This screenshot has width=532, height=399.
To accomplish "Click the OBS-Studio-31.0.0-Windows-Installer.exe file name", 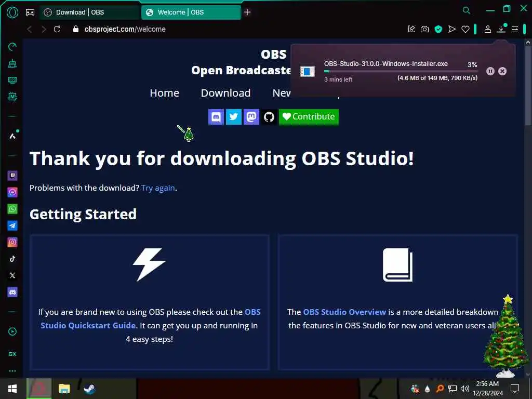I will pyautogui.click(x=386, y=64).
